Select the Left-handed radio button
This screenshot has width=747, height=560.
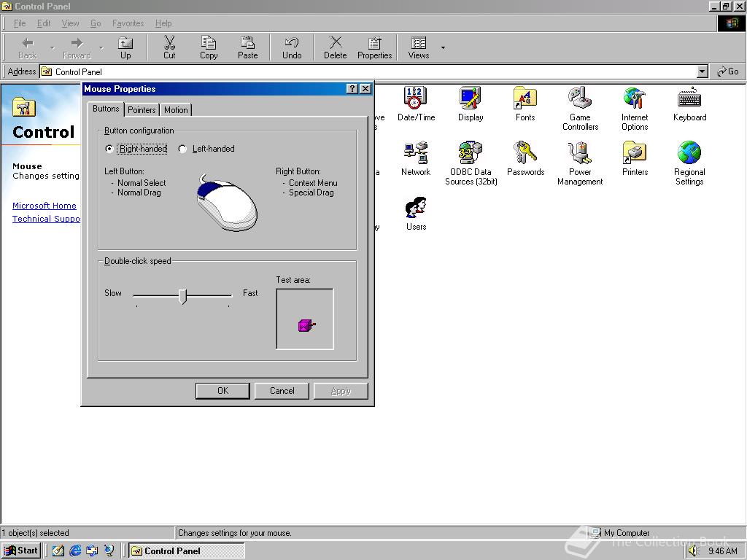tap(182, 149)
